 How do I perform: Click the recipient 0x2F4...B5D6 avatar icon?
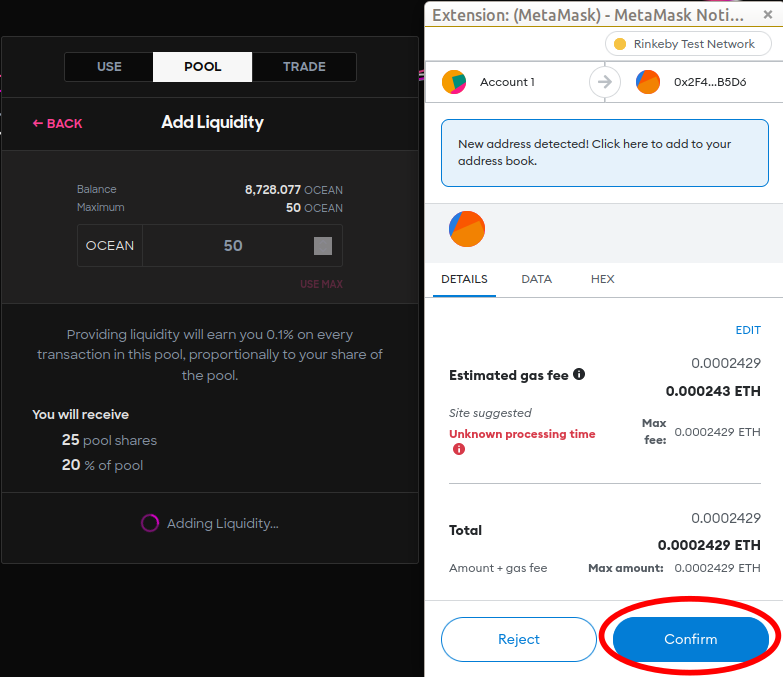point(648,82)
